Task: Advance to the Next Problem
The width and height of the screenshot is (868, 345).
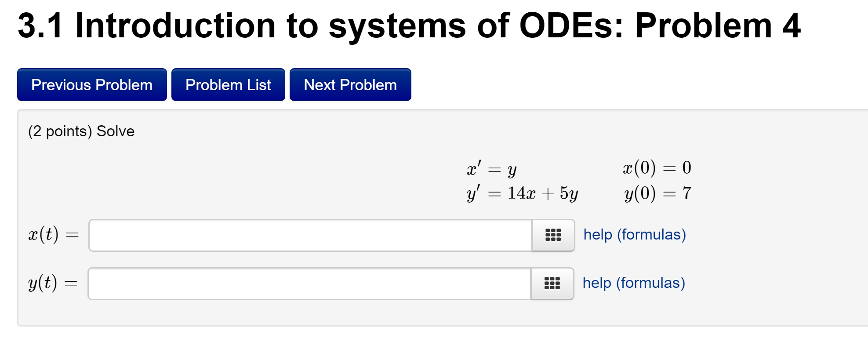Action: 349,84
